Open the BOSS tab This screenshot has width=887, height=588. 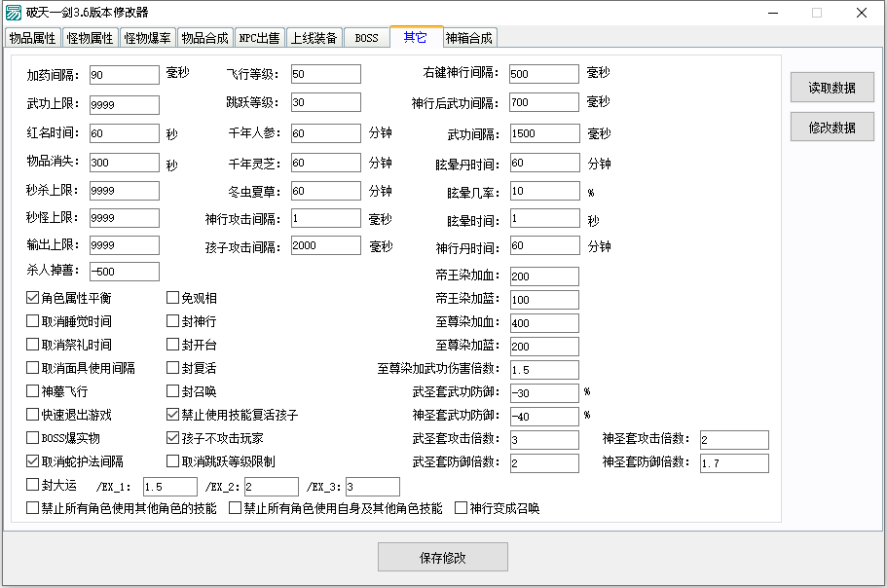(x=365, y=37)
